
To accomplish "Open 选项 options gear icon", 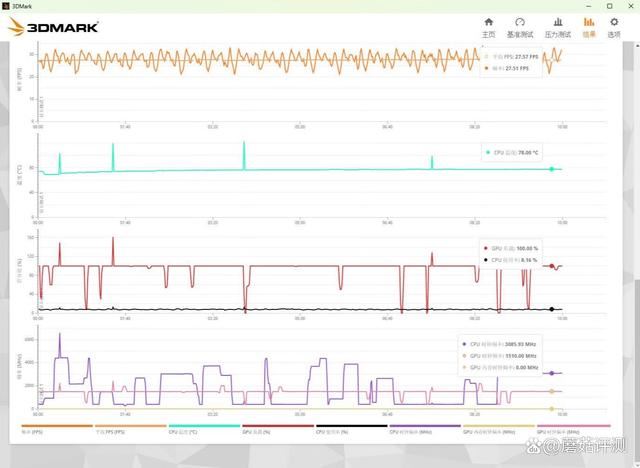I will click(x=614, y=22).
